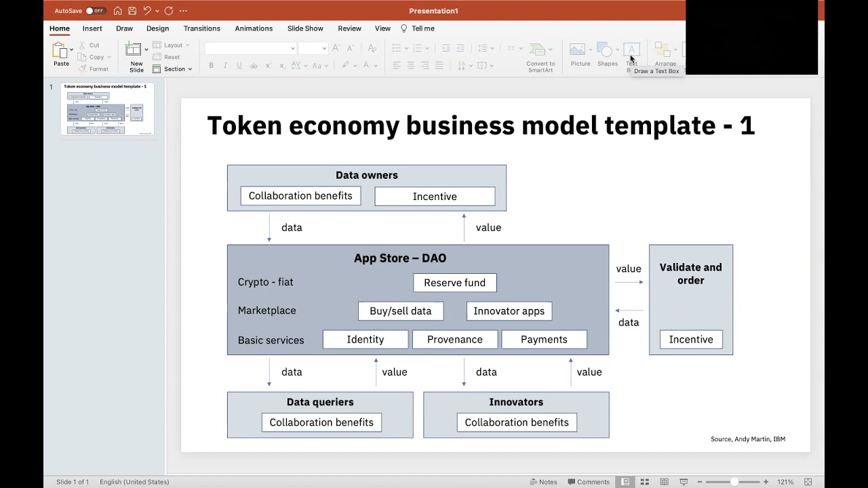Open the font size combo box
868x488 pixels.
313,48
